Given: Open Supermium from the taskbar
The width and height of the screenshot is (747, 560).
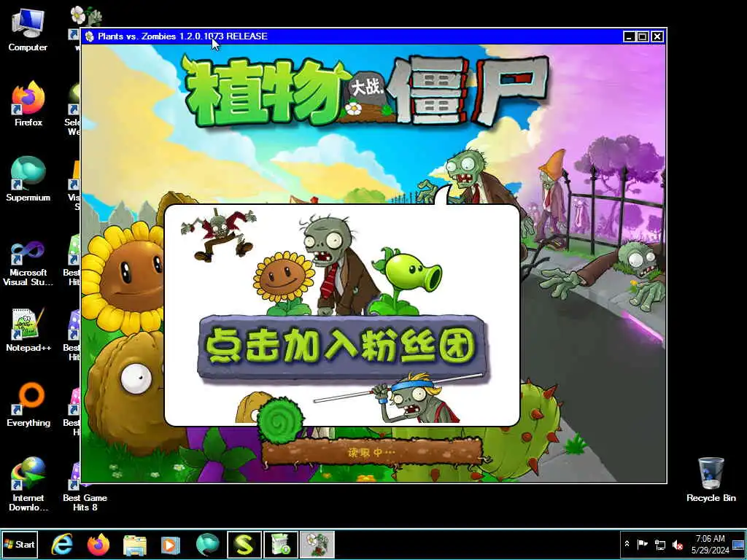Looking at the screenshot, I should click(x=207, y=545).
